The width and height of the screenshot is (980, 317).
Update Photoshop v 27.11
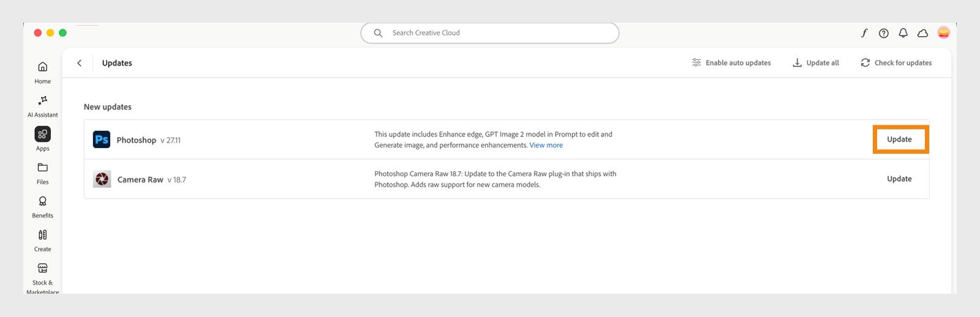[900, 140]
